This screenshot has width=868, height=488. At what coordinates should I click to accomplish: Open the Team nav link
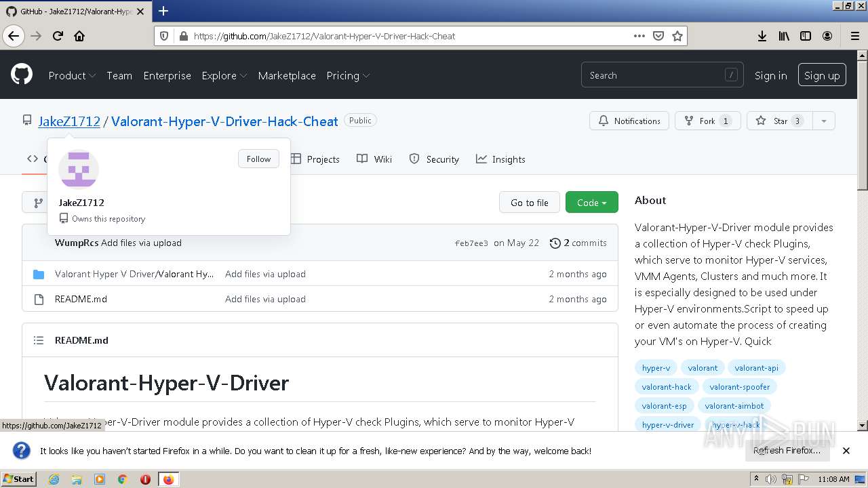[119, 75]
